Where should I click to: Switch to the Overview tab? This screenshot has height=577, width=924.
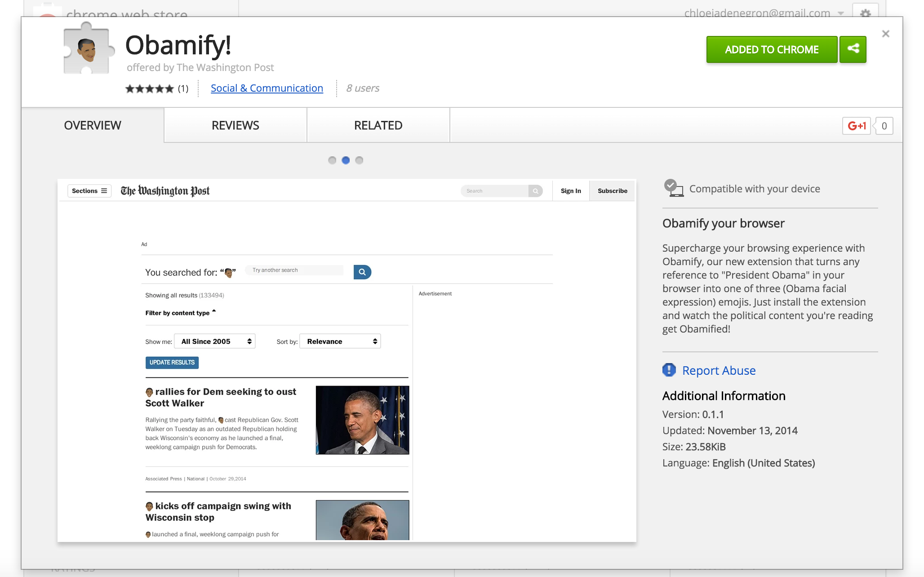[x=93, y=125]
